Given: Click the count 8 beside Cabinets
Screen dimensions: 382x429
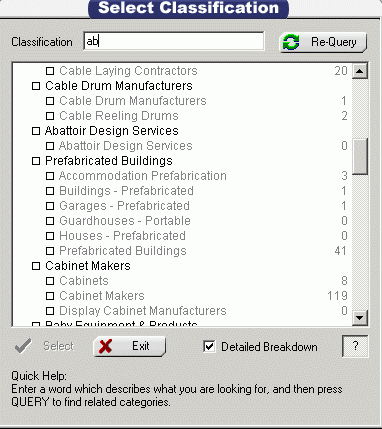Looking at the screenshot, I should (344, 281).
